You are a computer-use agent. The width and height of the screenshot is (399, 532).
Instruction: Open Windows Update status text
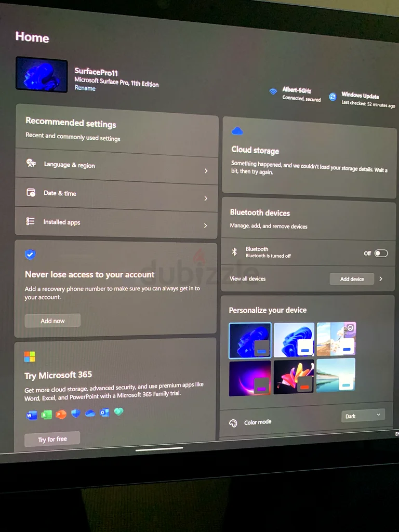point(368,100)
